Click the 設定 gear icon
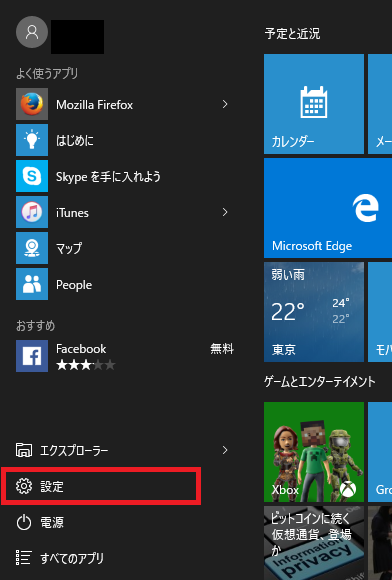Screen dimensions: 392x580 (24, 486)
